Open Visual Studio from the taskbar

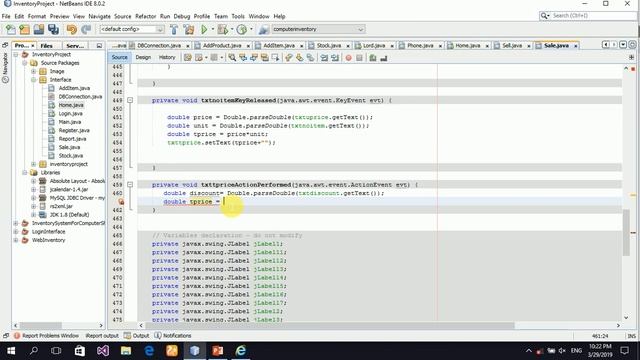[102, 351]
